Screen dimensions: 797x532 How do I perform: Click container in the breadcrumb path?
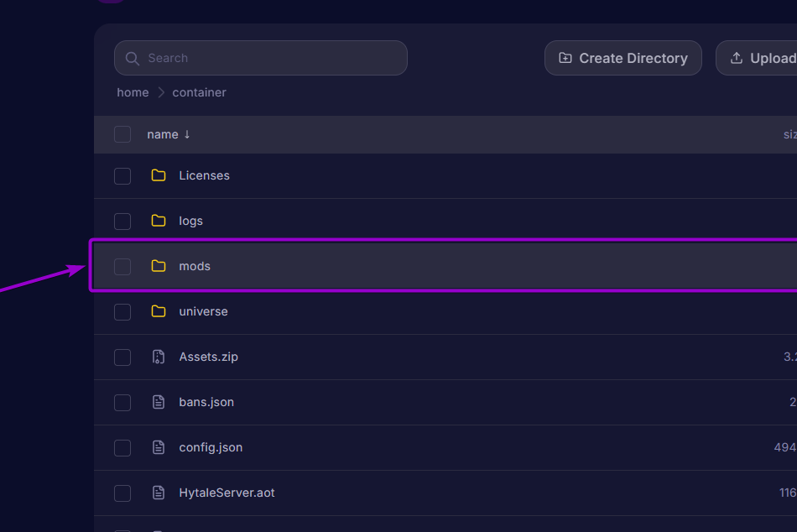click(199, 92)
